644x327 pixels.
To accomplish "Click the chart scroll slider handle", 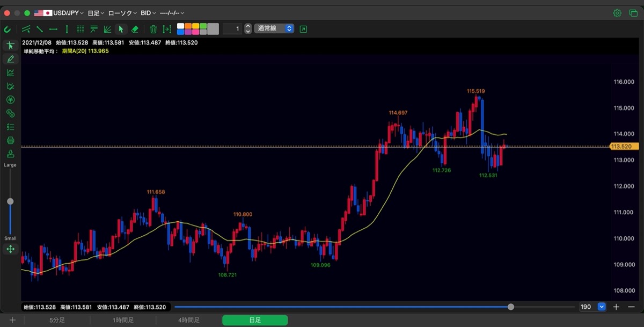I will click(x=511, y=307).
